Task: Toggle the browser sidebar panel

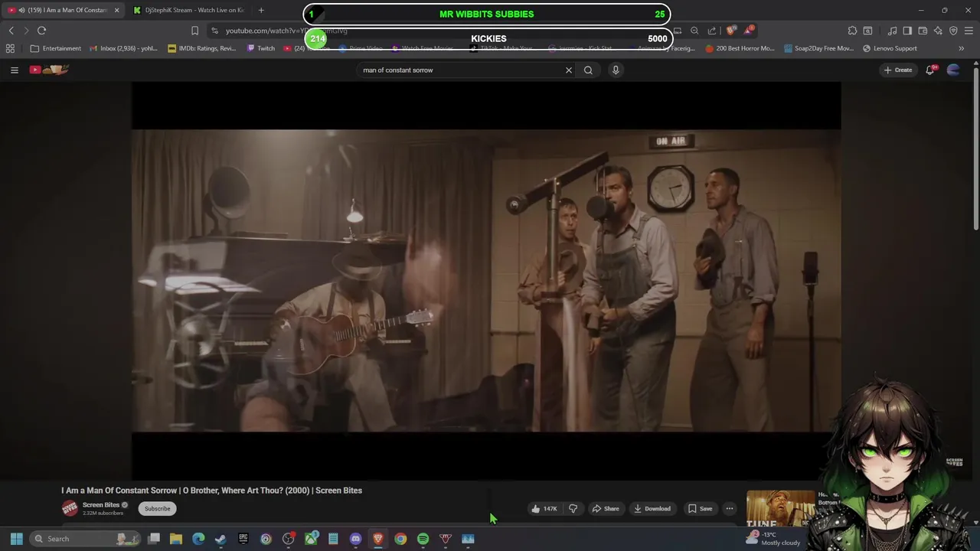Action: click(x=907, y=31)
